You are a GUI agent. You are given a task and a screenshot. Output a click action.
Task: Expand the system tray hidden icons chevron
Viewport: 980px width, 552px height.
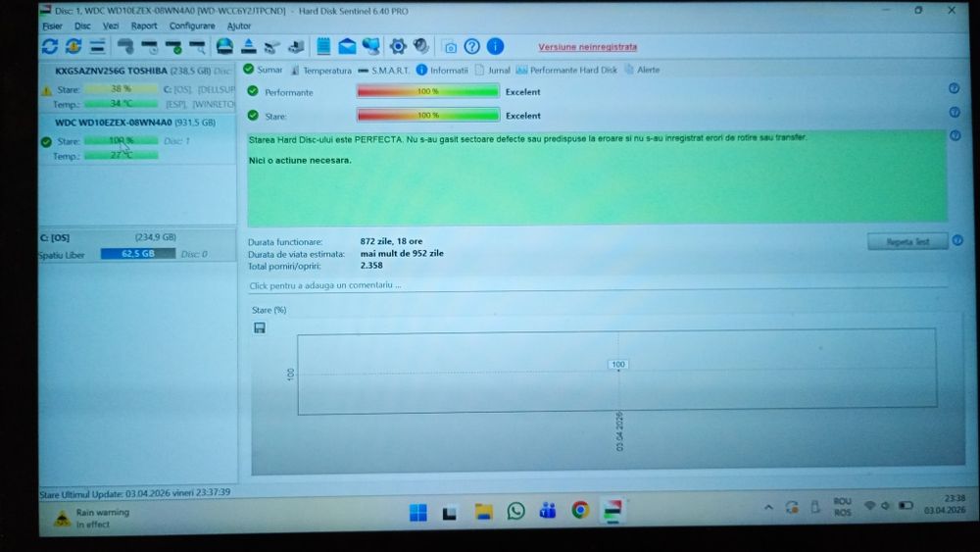pyautogui.click(x=768, y=507)
